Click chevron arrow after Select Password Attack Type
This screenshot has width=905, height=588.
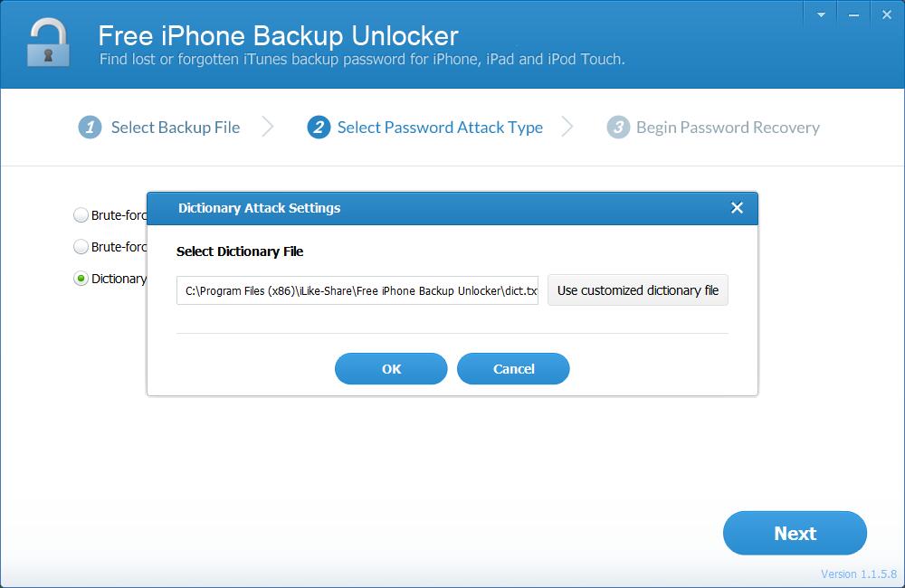pos(567,127)
